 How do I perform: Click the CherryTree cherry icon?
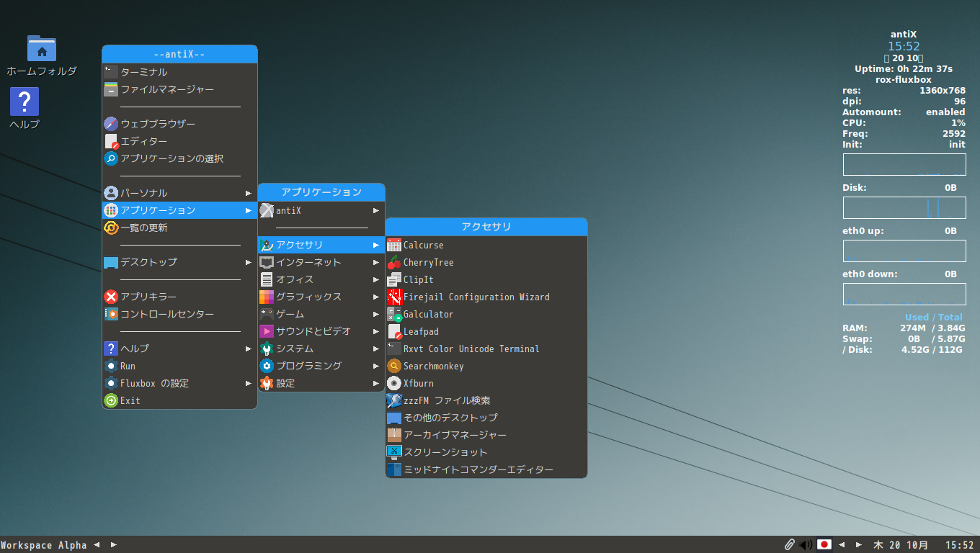pos(394,262)
